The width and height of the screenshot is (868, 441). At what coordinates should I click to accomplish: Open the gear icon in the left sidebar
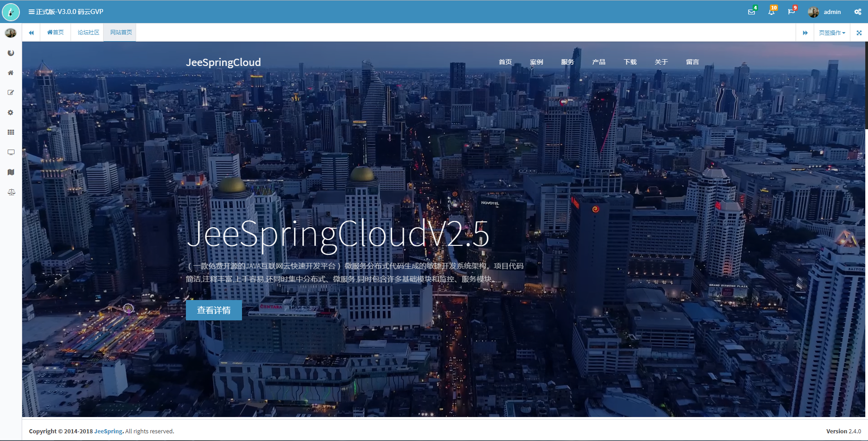coord(11,113)
